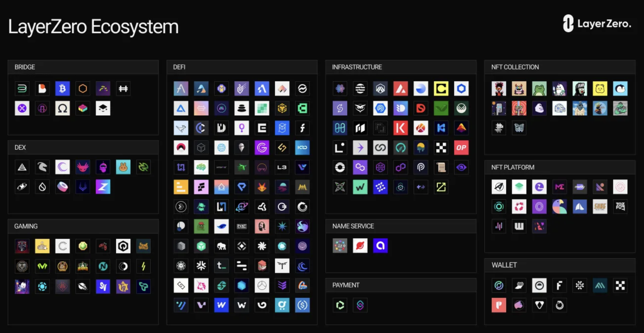Screen dimensions: 644x333
Task: Open the teal 'N' logo in Gaming
Action: (x=103, y=266)
